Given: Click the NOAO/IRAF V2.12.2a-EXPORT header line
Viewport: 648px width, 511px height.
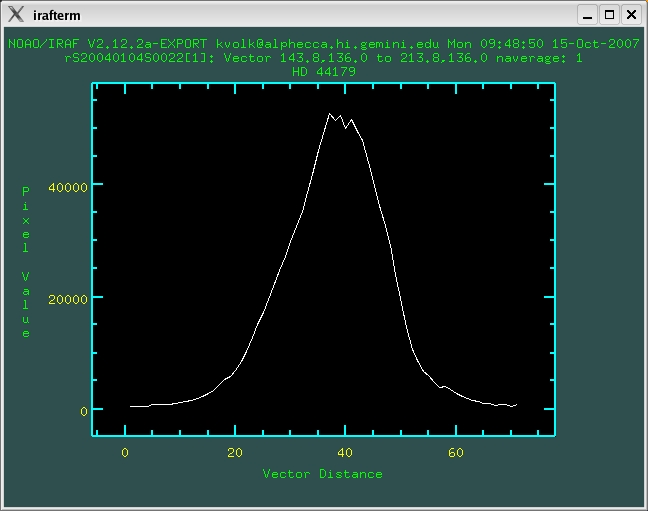Looking at the screenshot, I should coord(324,44).
